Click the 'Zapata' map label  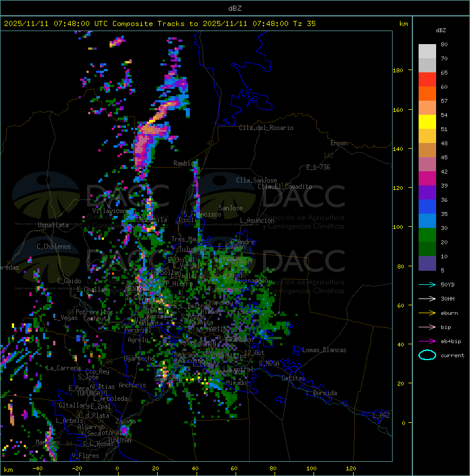click(x=125, y=421)
